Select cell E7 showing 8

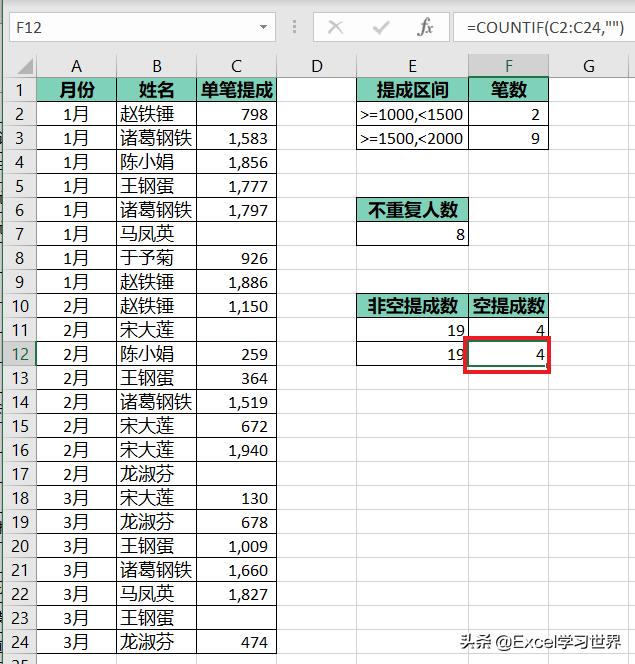[412, 234]
